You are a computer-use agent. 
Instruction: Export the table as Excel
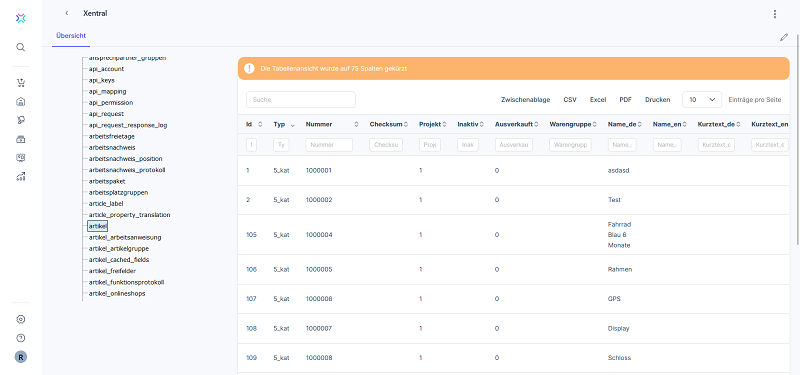tap(598, 100)
